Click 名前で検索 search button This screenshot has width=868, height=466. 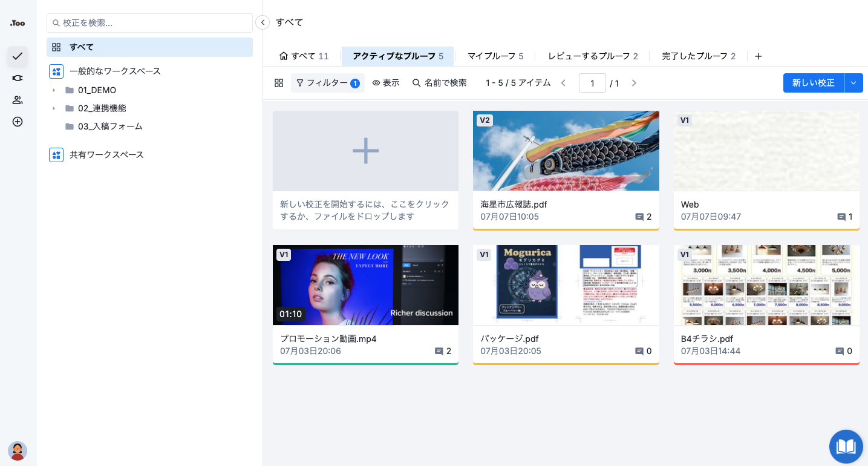click(440, 83)
